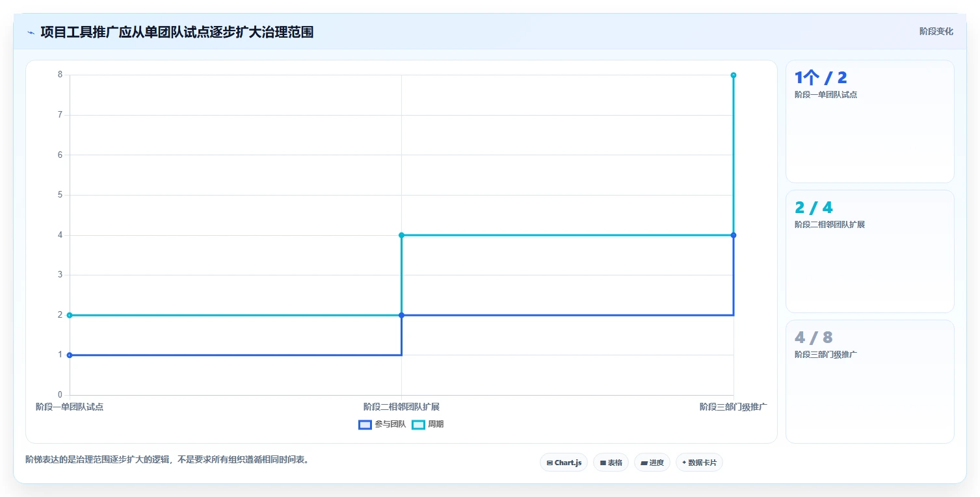Click x-axis label 阶段二相邻团队扩展
The image size is (980, 497).
coord(401,407)
